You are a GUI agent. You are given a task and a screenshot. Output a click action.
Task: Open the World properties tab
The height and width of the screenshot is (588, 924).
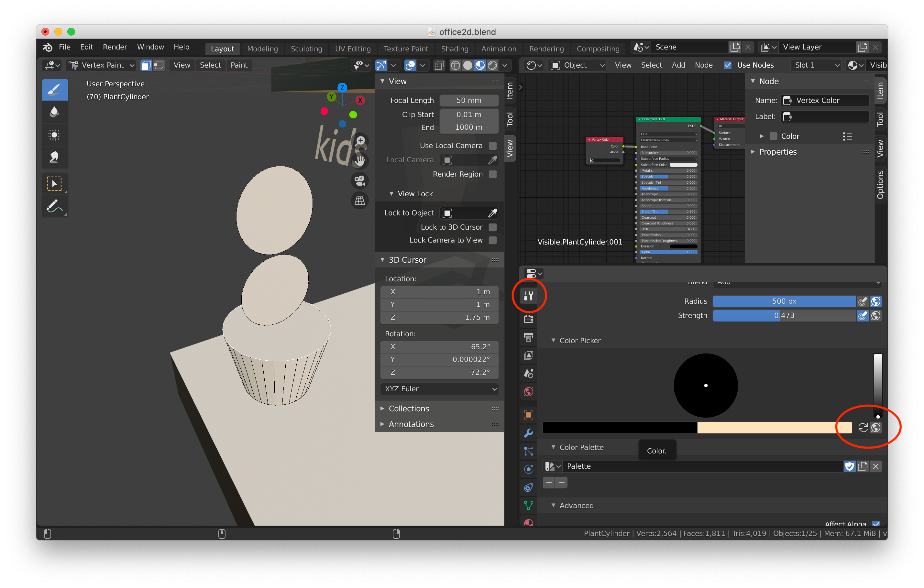coord(528,392)
